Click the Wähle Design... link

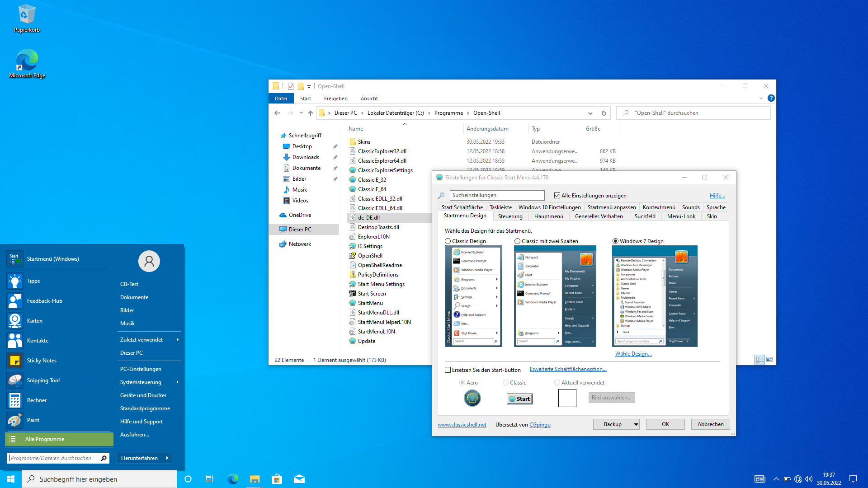(633, 354)
